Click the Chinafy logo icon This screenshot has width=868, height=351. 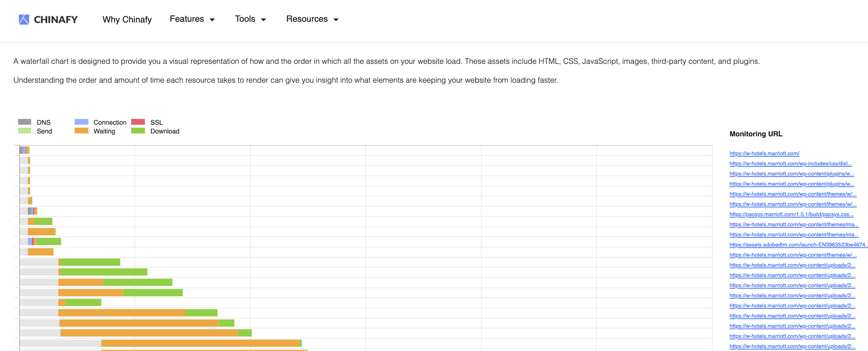tap(24, 20)
